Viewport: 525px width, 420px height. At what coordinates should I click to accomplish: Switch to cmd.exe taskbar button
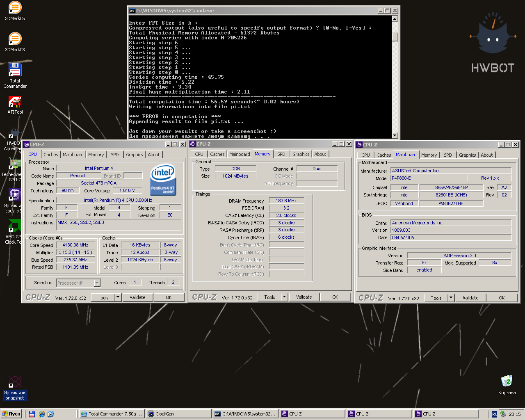point(245,414)
